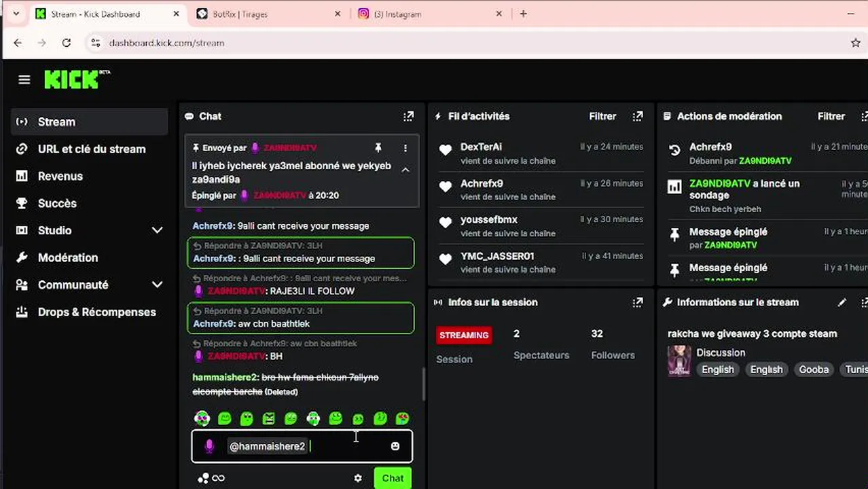Open the emoji picker in chat input
Image resolution: width=868 pixels, height=489 pixels.
[395, 446]
